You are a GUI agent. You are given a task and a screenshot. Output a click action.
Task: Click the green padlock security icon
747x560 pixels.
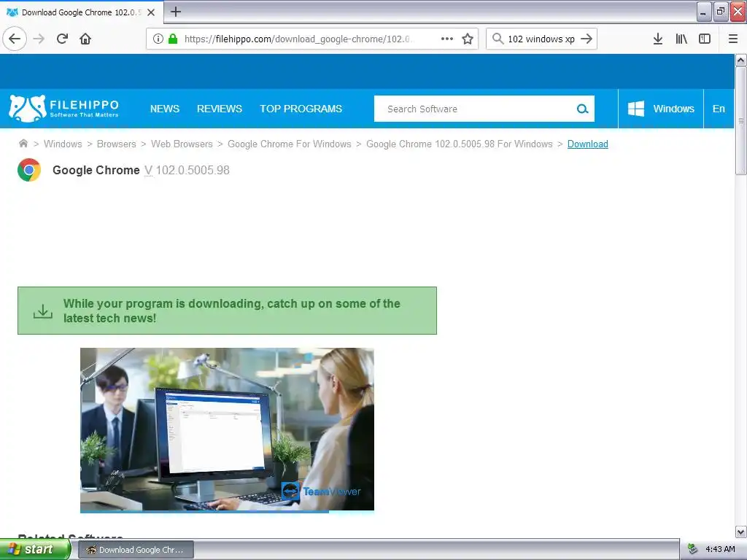173,39
